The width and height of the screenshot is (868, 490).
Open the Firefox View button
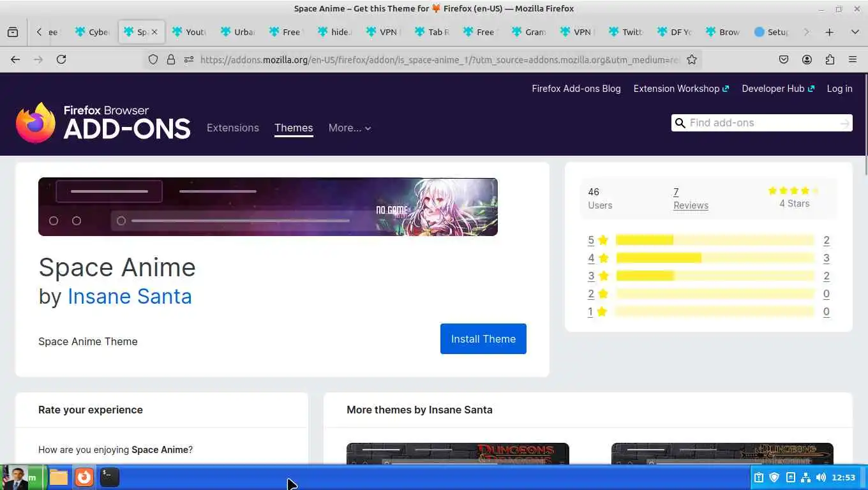pyautogui.click(x=13, y=32)
